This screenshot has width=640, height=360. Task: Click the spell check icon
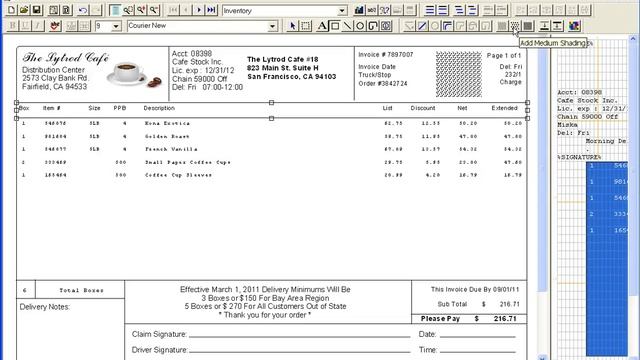pos(55,26)
